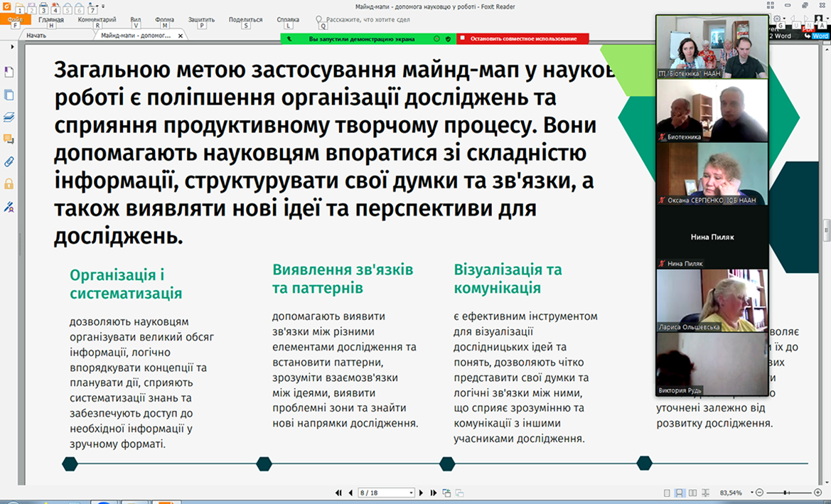Click the zoom slider handle
The image size is (831, 504).
click(785, 493)
